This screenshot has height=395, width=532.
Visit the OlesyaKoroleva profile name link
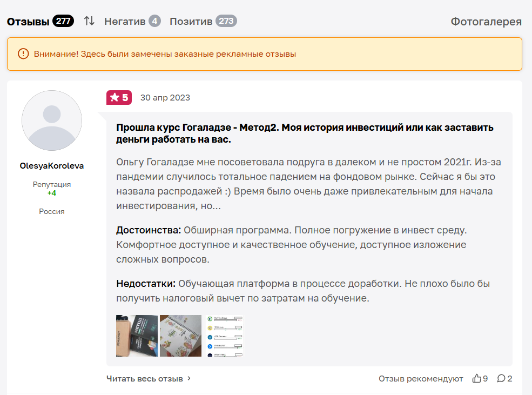(52, 166)
